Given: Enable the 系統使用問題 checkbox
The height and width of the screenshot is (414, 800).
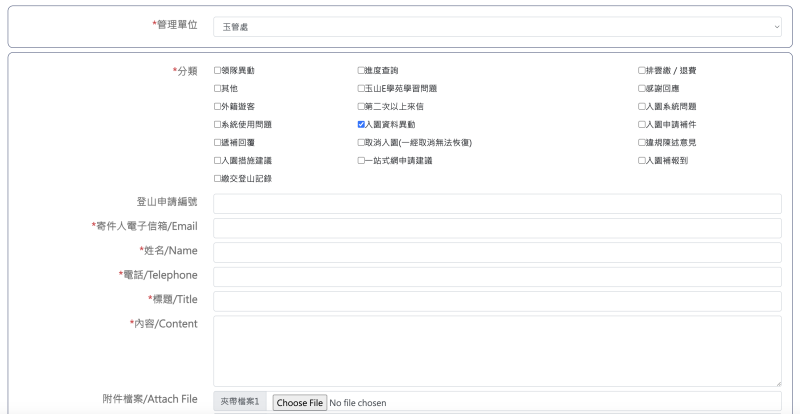Looking at the screenshot, I should 218,124.
